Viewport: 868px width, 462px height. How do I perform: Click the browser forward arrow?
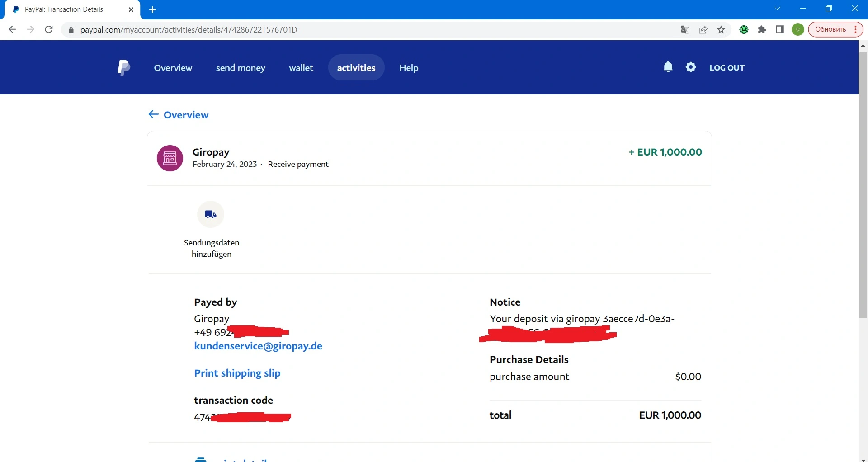click(x=30, y=30)
